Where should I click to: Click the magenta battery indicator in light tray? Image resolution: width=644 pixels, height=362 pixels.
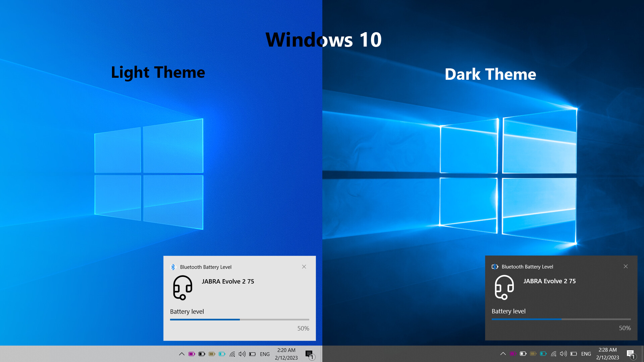192,354
